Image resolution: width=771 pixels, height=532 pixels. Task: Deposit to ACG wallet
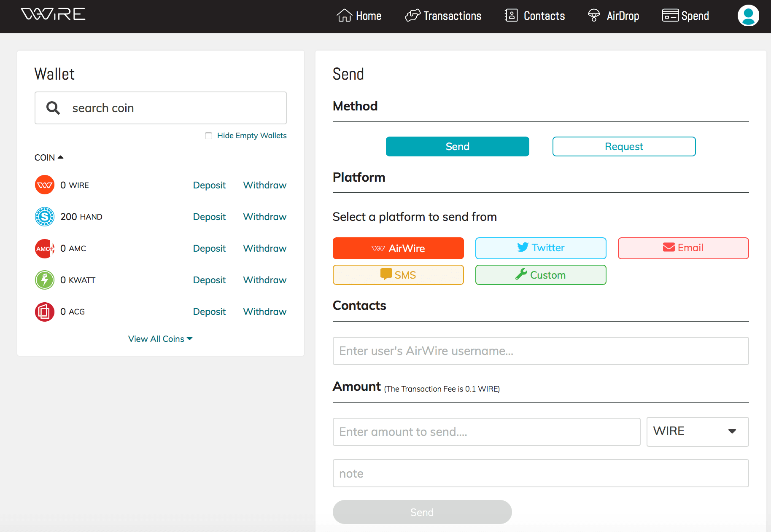pos(209,312)
